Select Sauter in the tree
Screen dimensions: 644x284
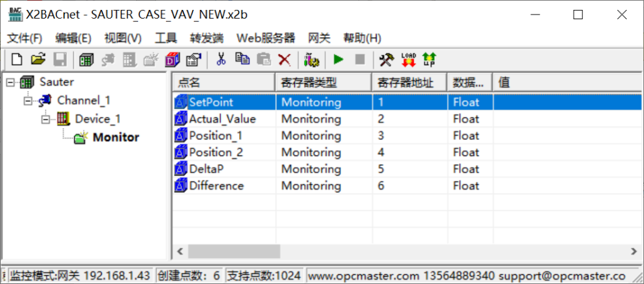56,82
